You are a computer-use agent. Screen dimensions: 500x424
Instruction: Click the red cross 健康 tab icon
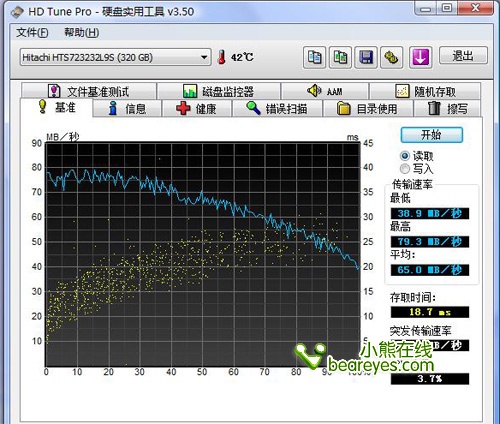[183, 108]
